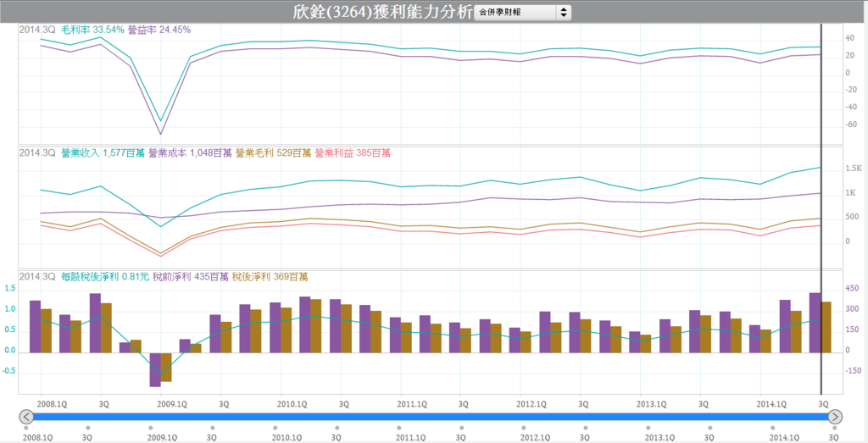Click the purple negative bar at 2009.1Q
Image resolution: width=868 pixels, height=443 pixels.
tap(155, 369)
